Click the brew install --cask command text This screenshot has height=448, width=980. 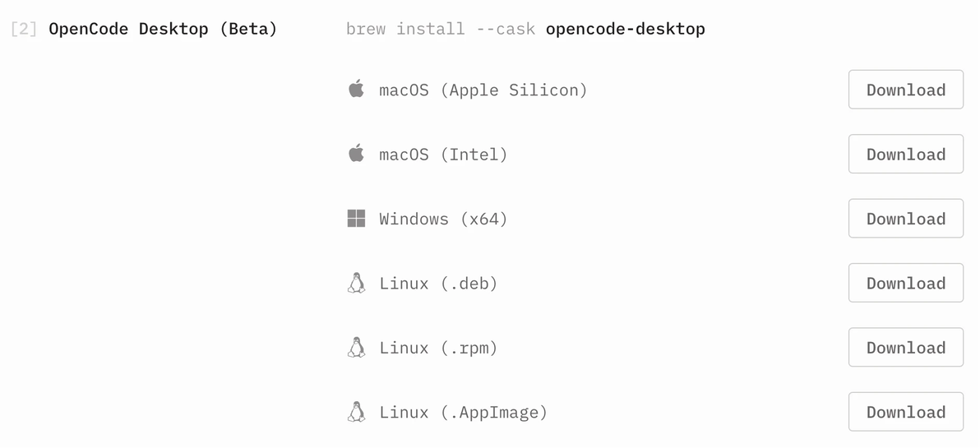(x=441, y=29)
